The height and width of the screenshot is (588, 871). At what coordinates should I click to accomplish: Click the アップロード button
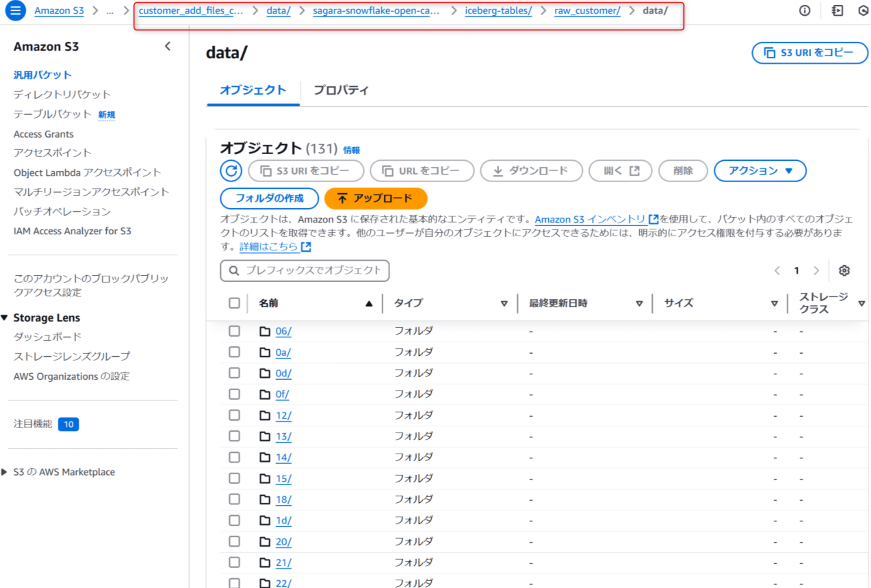pyautogui.click(x=376, y=199)
